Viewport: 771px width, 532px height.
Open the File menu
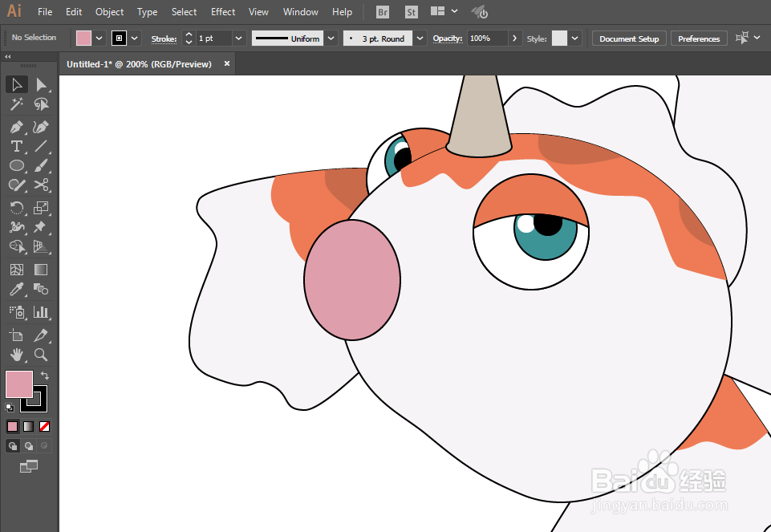pyautogui.click(x=45, y=12)
